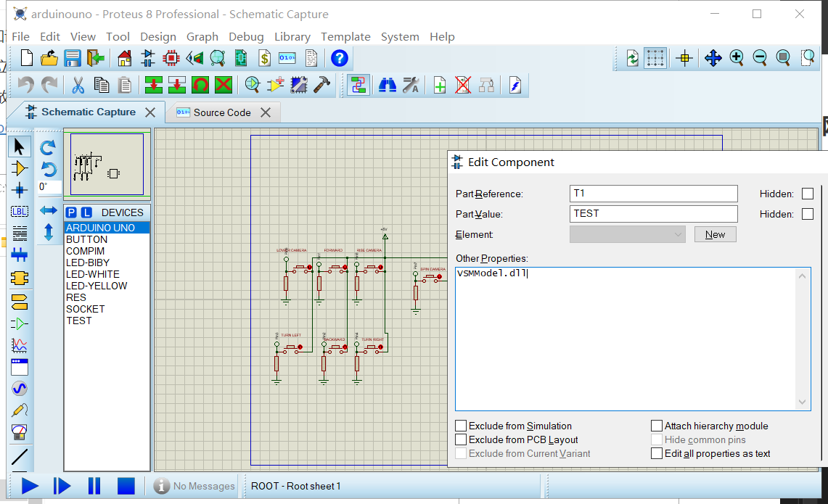Image resolution: width=828 pixels, height=504 pixels.
Task: Open the PCB Layout chip icon
Action: [x=171, y=58]
